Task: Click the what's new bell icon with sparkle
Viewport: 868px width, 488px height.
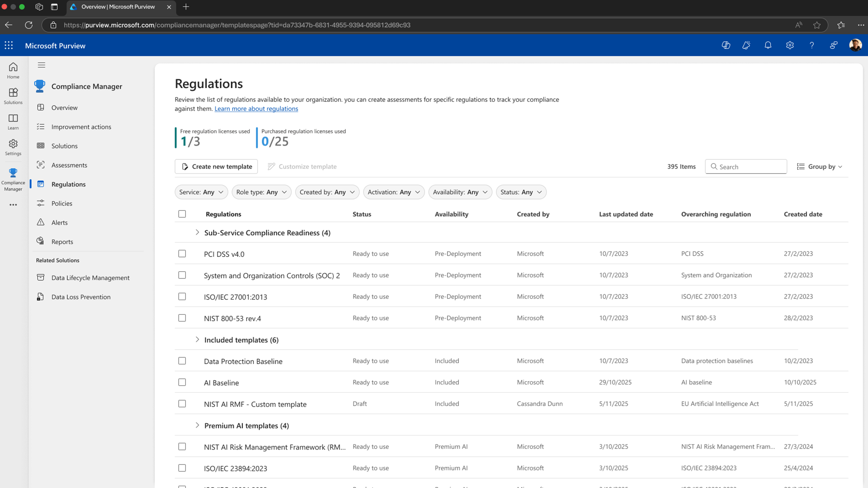Action: pyautogui.click(x=746, y=45)
